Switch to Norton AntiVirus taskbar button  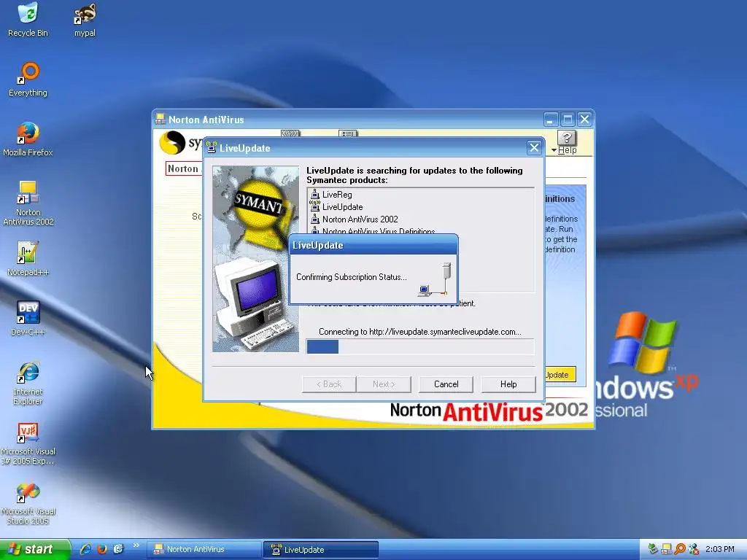(x=204, y=549)
